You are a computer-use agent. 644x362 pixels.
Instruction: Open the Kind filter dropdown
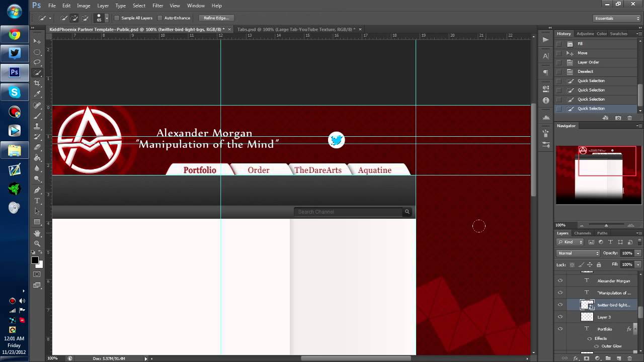coord(570,242)
